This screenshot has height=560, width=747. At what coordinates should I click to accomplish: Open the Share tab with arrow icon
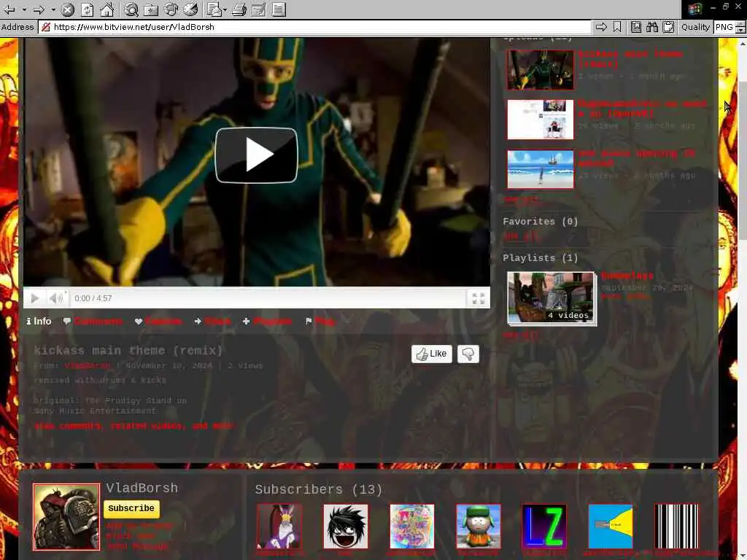point(212,322)
